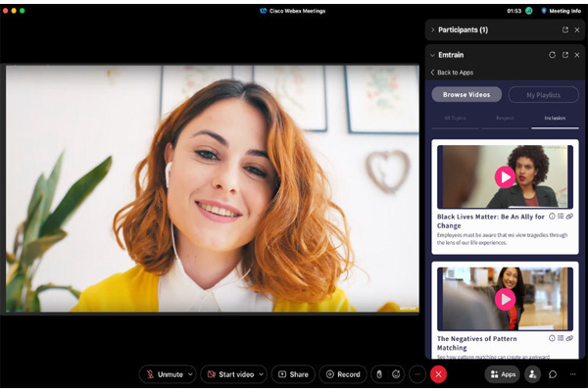
Task: Expand the Participants (1) panel chevron
Action: click(432, 30)
